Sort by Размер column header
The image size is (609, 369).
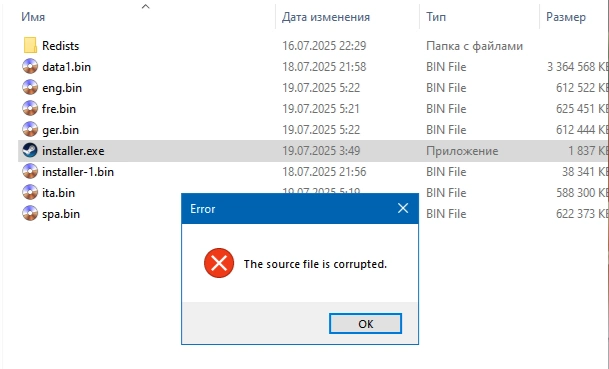(566, 17)
